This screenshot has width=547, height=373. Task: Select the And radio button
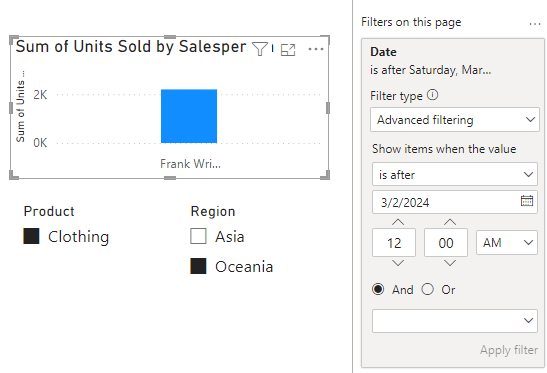pyautogui.click(x=378, y=289)
